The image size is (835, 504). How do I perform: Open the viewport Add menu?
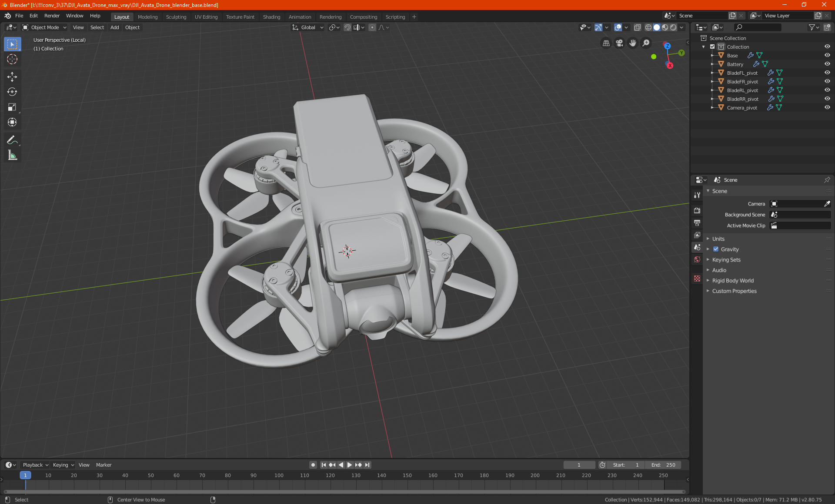114,27
